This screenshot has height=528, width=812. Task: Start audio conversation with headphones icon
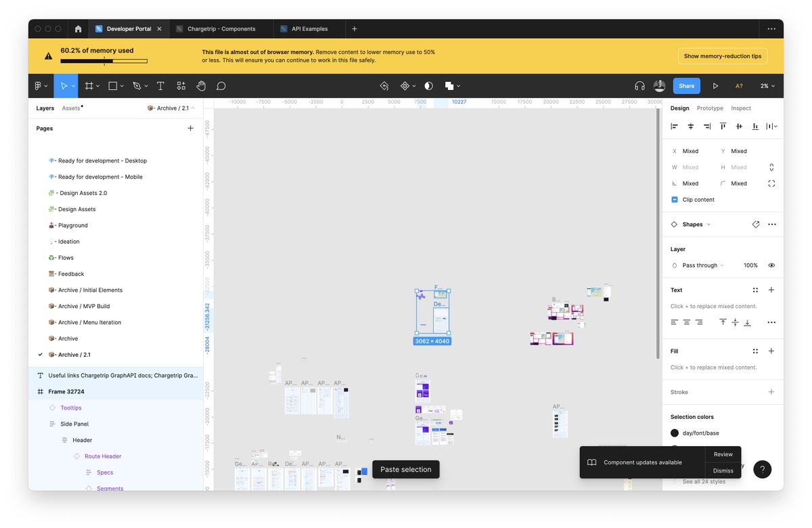pos(639,86)
